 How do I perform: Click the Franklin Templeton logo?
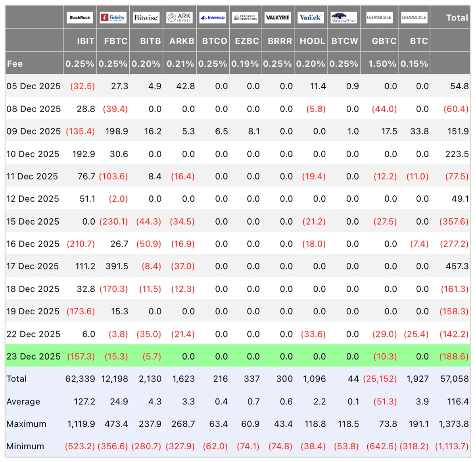tap(245, 17)
